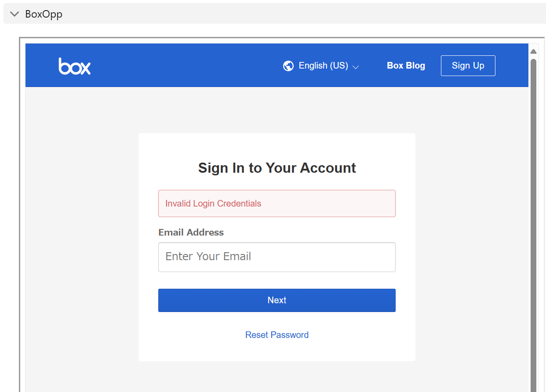Collapse the BoxOpp section chevron
The height and width of the screenshot is (392, 546).
(15, 14)
